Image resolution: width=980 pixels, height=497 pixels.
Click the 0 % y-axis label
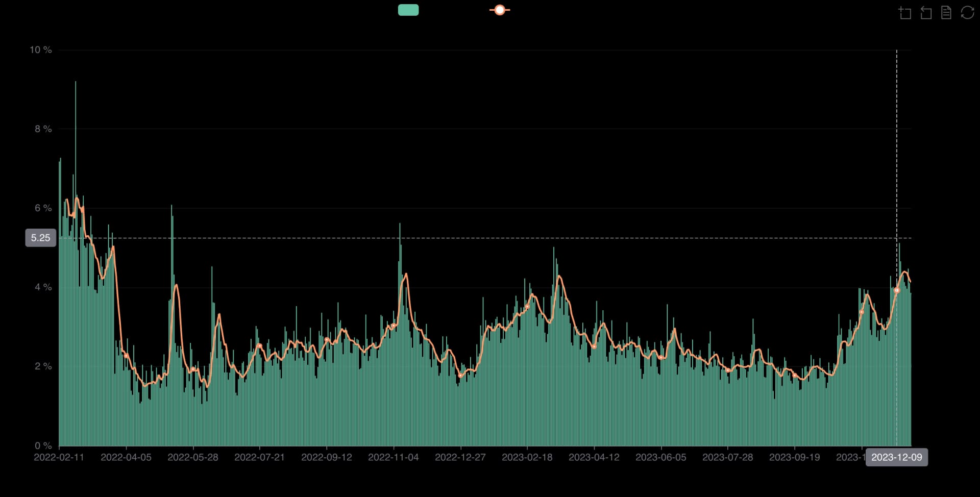(x=43, y=446)
